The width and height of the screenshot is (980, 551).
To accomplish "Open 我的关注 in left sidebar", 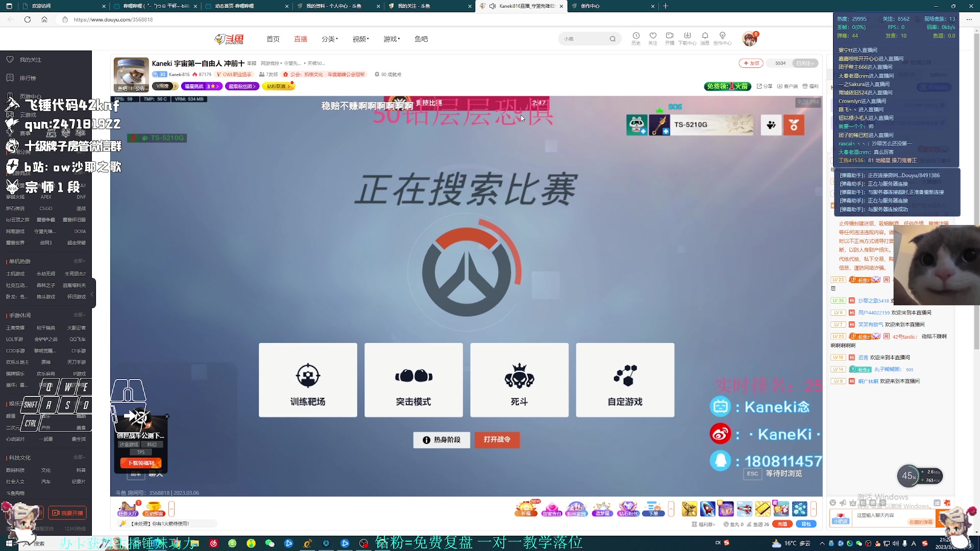I will coord(31,60).
